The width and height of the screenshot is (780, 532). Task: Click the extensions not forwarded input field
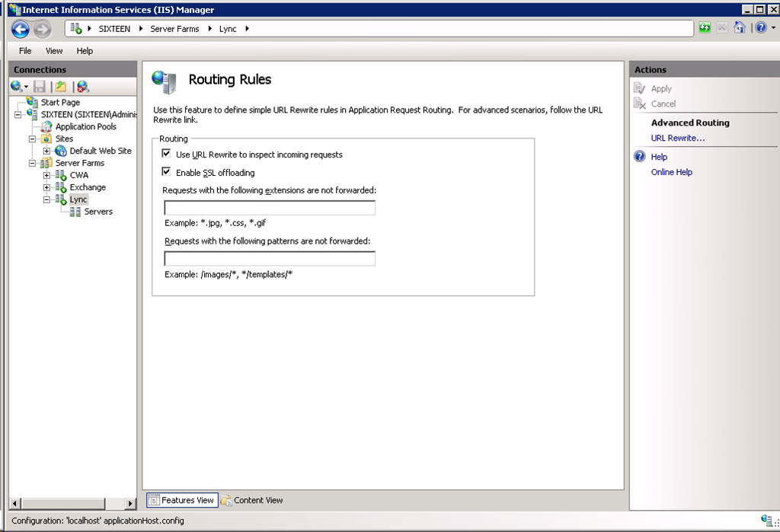coord(270,208)
